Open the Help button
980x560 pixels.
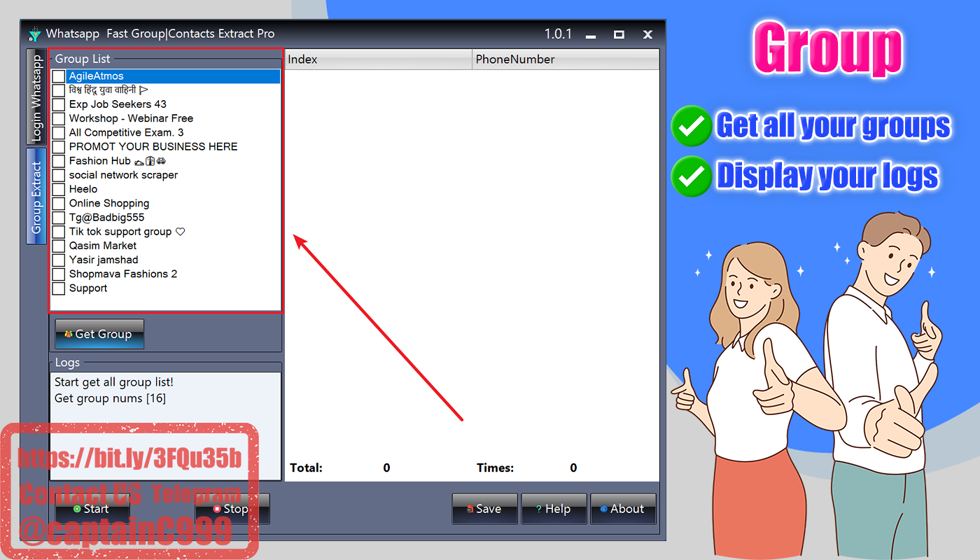(x=554, y=509)
